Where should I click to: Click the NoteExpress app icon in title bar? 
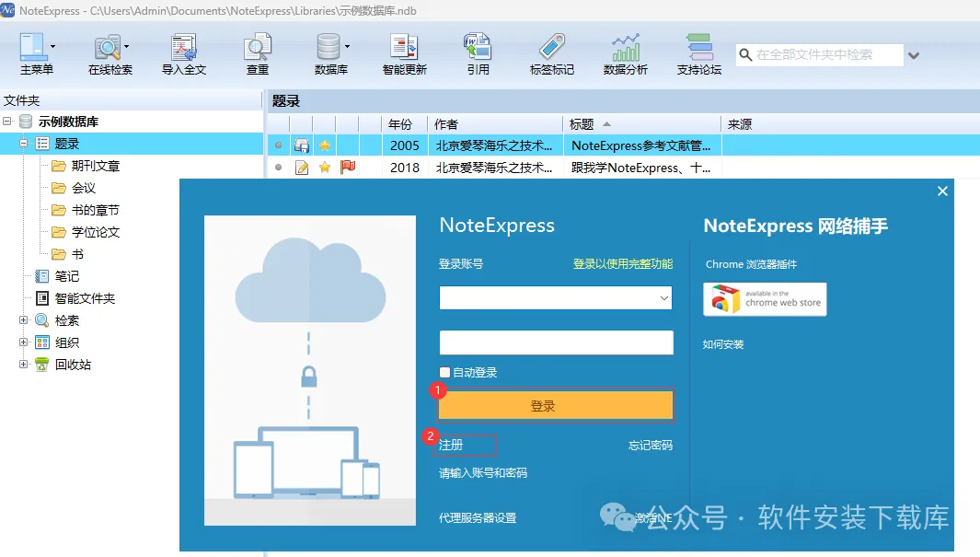7,10
